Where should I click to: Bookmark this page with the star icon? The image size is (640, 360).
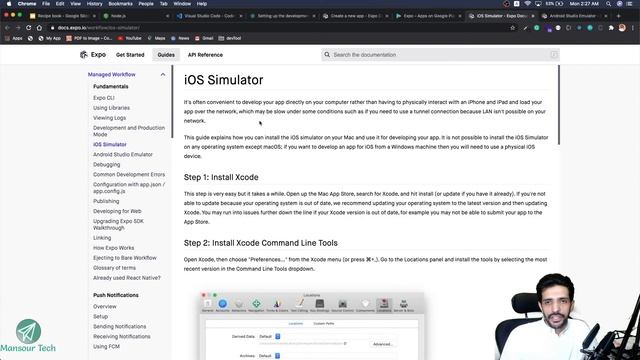click(513, 28)
